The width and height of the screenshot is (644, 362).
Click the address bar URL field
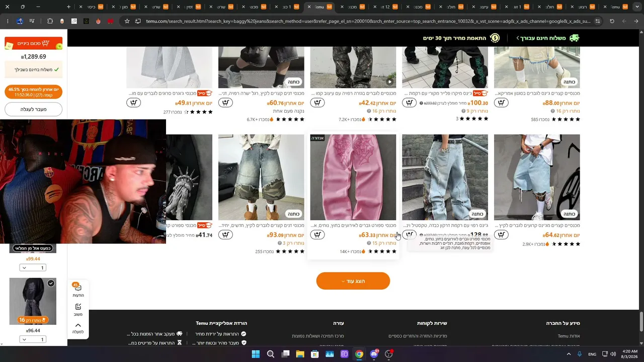(x=367, y=21)
